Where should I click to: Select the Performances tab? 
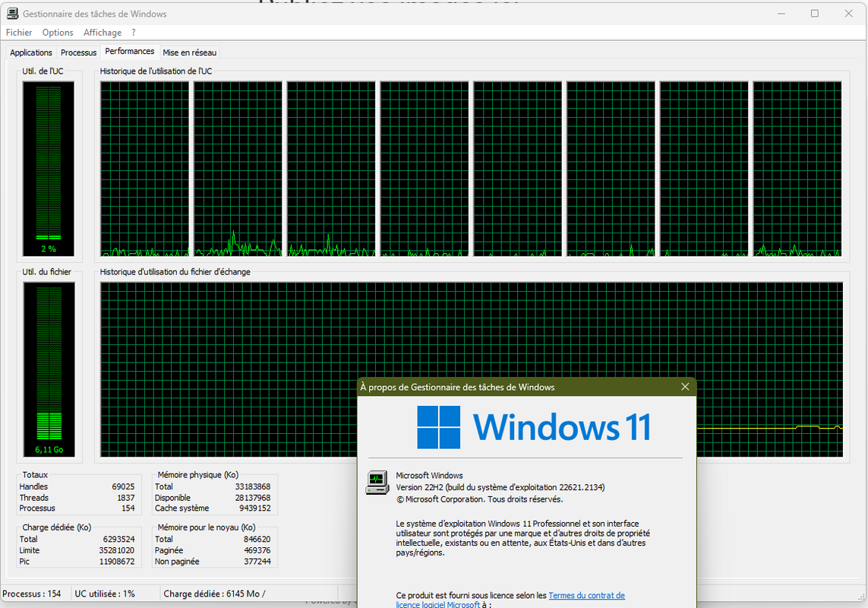tap(130, 51)
